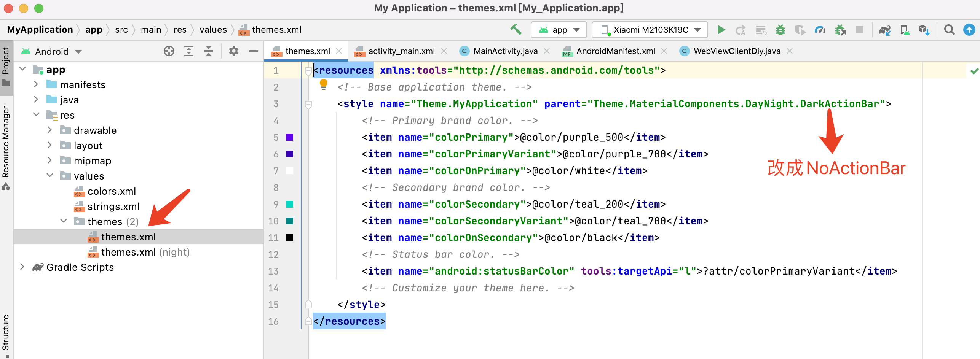Start debugging with the bug icon

pos(780,30)
